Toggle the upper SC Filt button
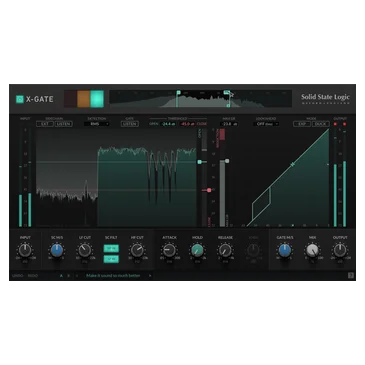The width and height of the screenshot is (365, 365). point(111,248)
